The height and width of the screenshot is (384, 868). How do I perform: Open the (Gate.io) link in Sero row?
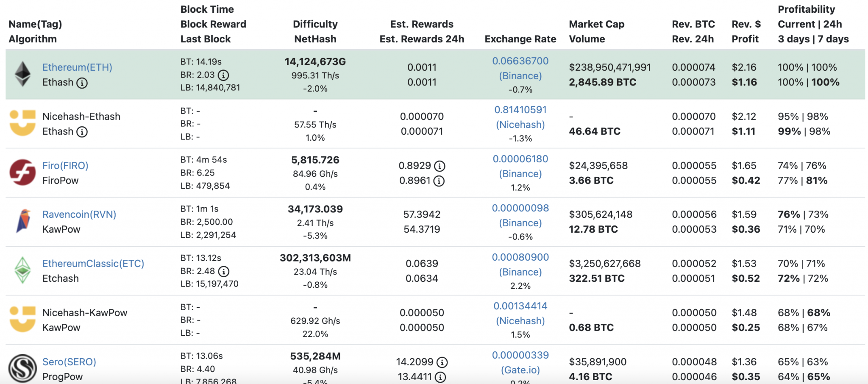coord(520,370)
